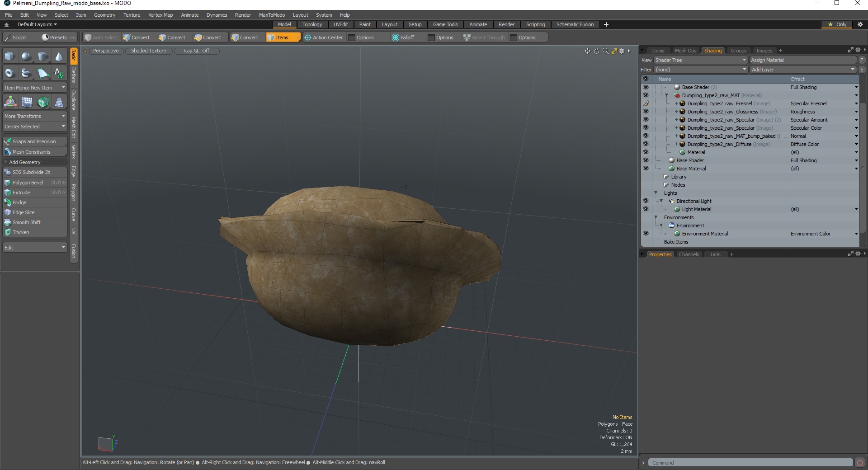Select the Soft deform grid tool

[27, 102]
